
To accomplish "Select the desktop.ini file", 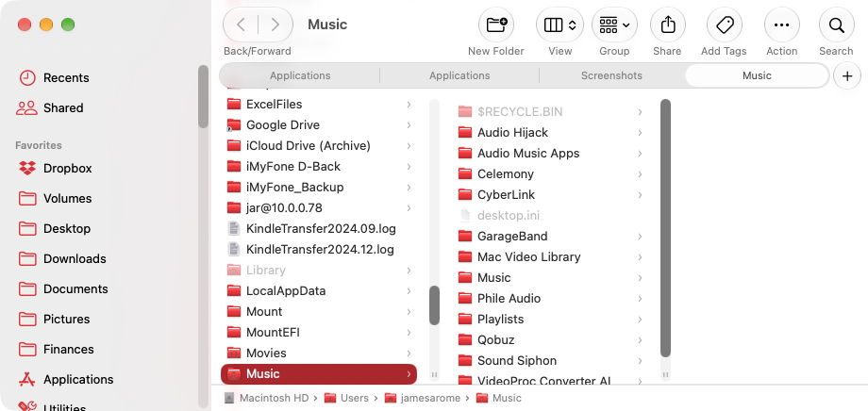I will (x=551, y=215).
